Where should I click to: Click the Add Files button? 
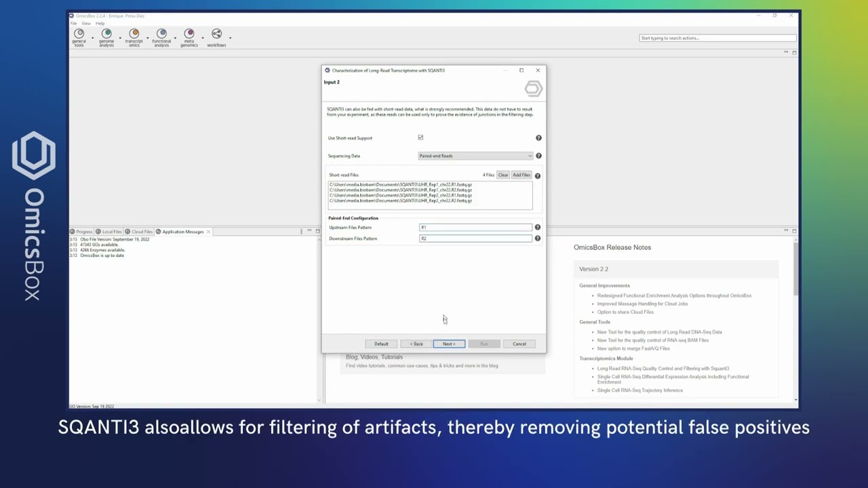[x=521, y=175]
